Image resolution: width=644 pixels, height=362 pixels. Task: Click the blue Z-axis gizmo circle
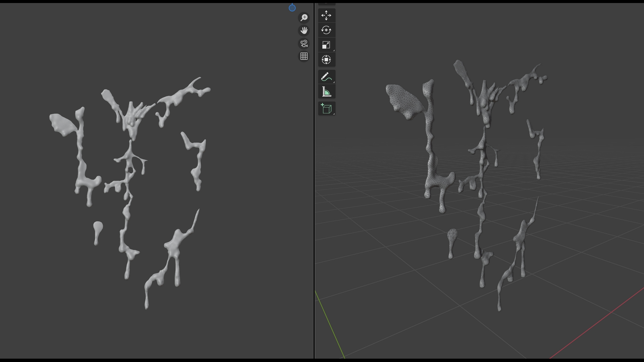tap(292, 8)
